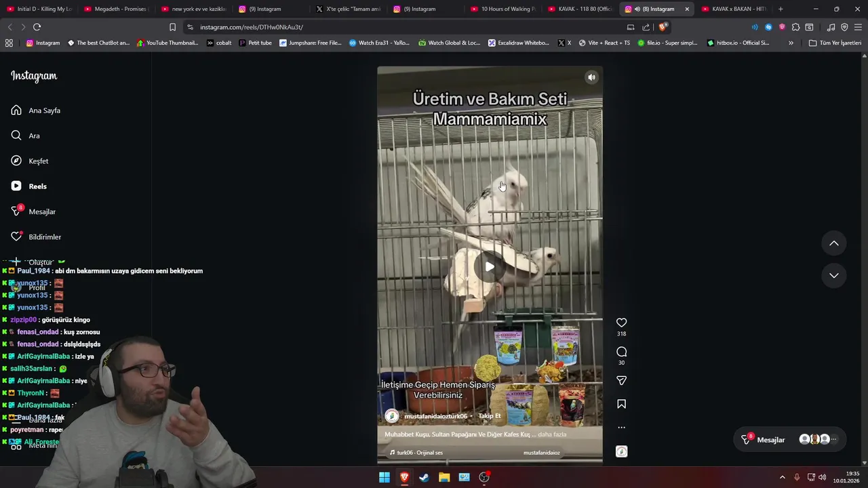Close the active (8) Instagram tab

[x=687, y=9]
